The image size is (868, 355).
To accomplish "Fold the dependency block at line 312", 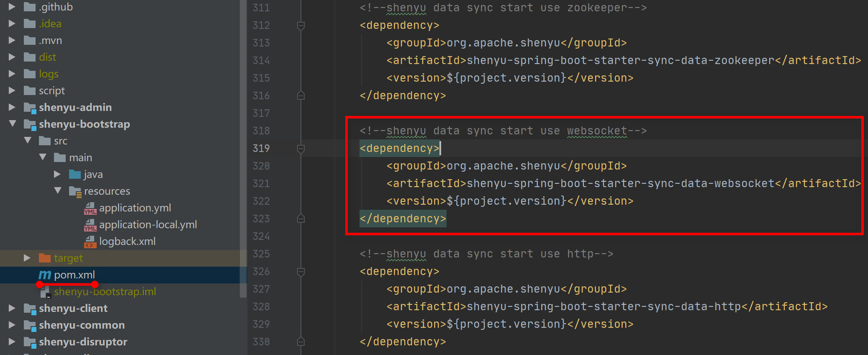I will (x=300, y=26).
